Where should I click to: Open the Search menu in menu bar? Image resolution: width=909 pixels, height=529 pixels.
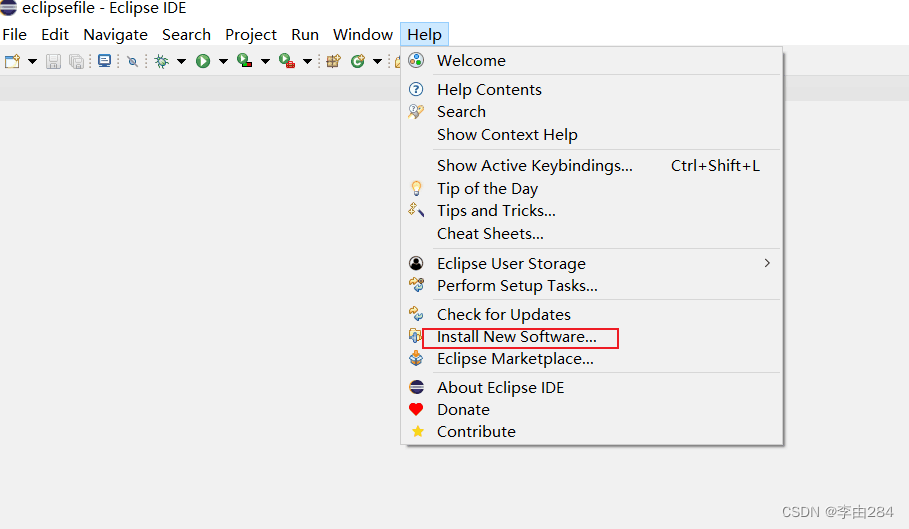[186, 35]
